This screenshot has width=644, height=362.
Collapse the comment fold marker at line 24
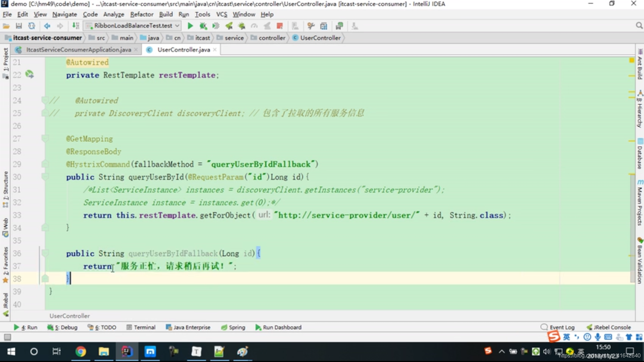44,100
